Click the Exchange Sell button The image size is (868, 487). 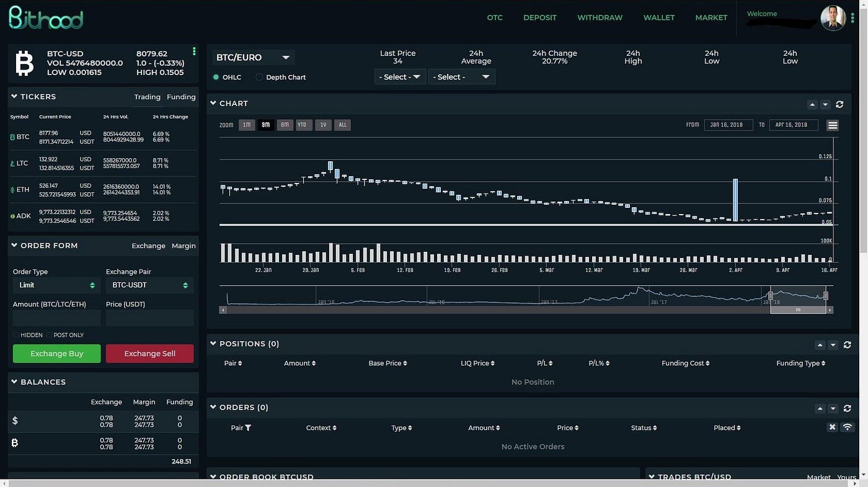point(149,353)
